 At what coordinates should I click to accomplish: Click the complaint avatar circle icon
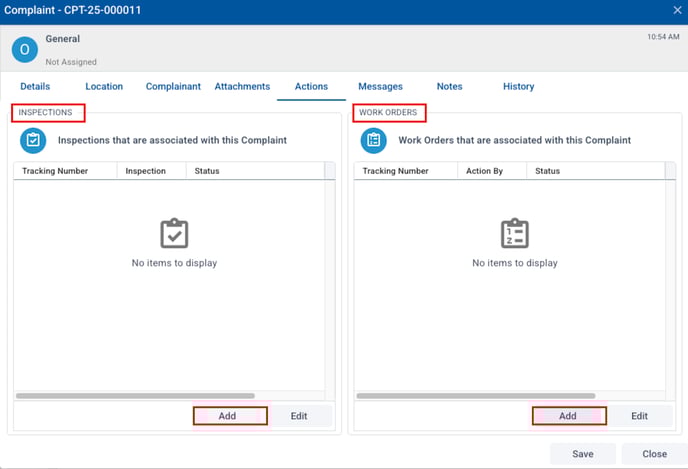(25, 49)
